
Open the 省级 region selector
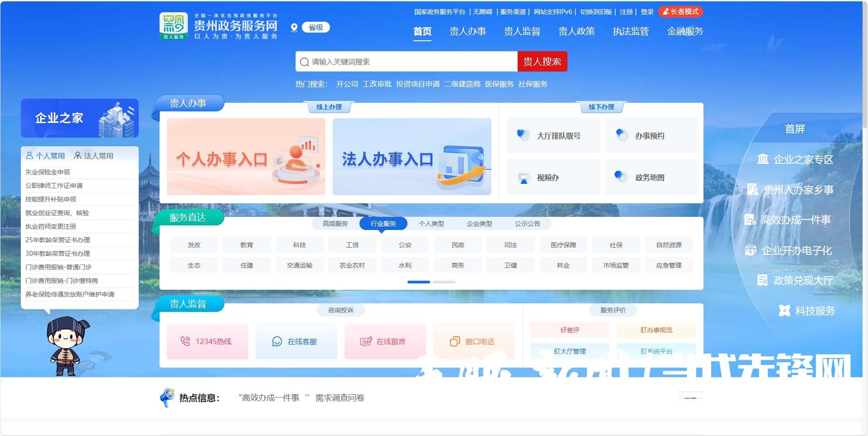click(316, 28)
